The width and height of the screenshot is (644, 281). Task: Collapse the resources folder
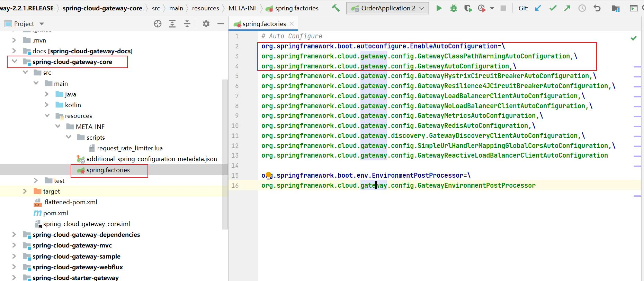pyautogui.click(x=47, y=115)
